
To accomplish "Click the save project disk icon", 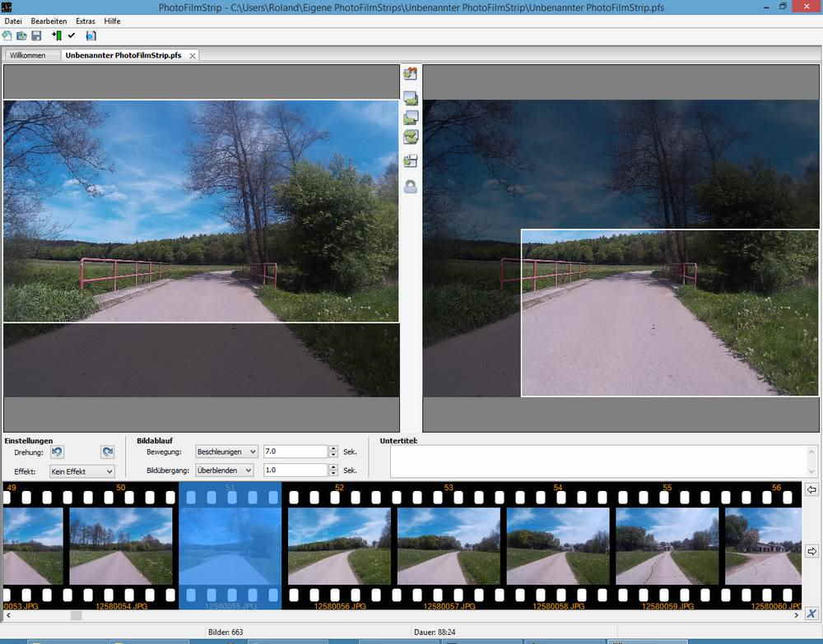I will click(36, 35).
